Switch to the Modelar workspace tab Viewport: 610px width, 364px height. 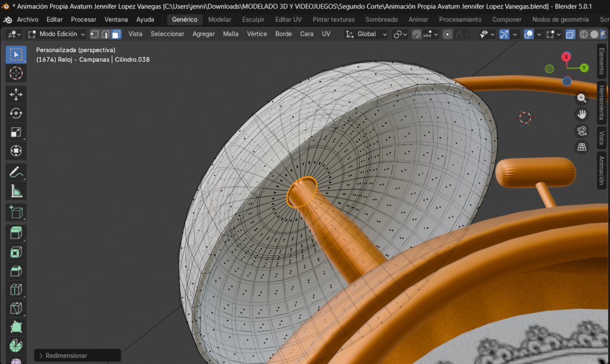pos(220,20)
